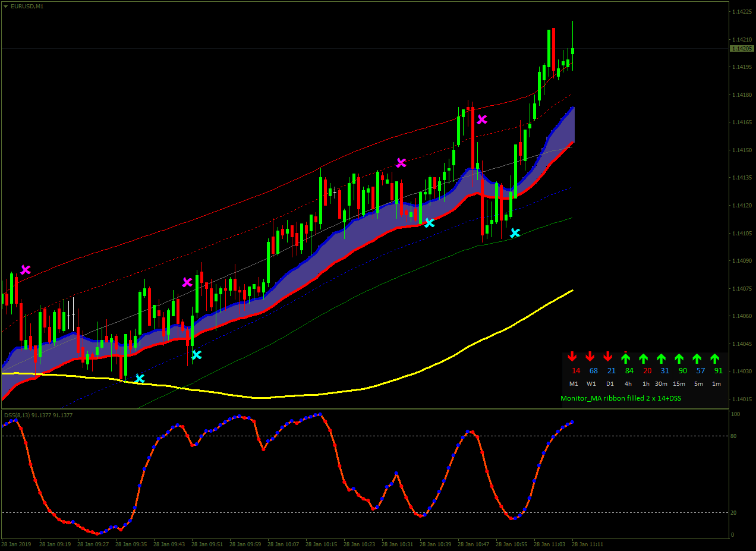Viewport: 756px width, 551px height.
Task: Click the green up arrow above 15m
Action: point(679,358)
